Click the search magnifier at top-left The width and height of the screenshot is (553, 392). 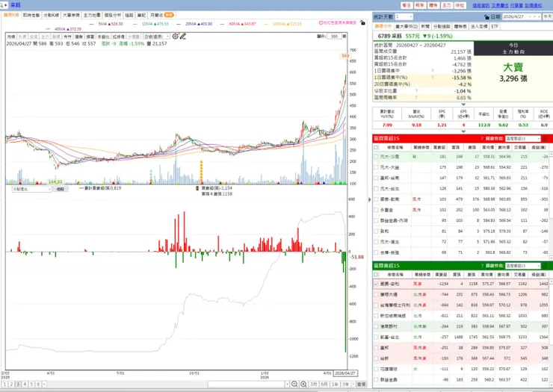point(3,5)
